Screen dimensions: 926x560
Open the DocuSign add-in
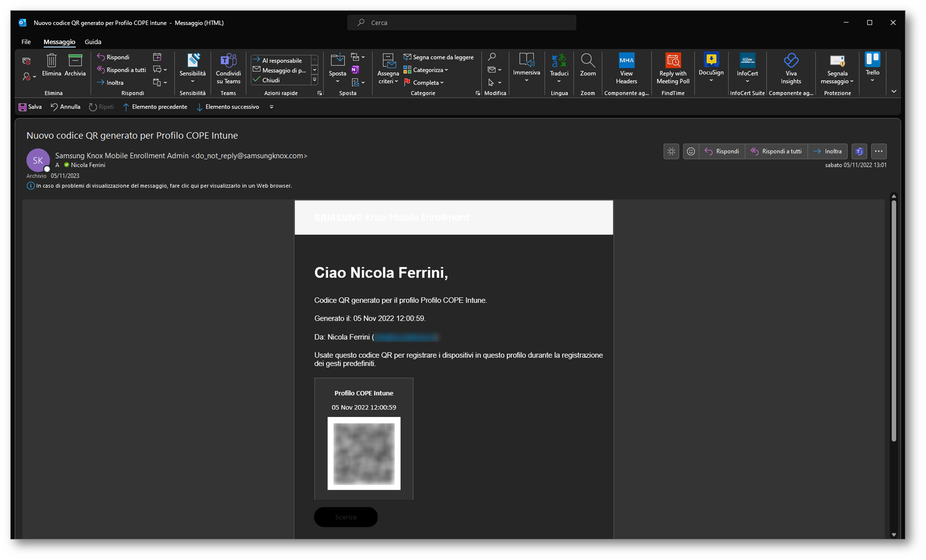[711, 68]
